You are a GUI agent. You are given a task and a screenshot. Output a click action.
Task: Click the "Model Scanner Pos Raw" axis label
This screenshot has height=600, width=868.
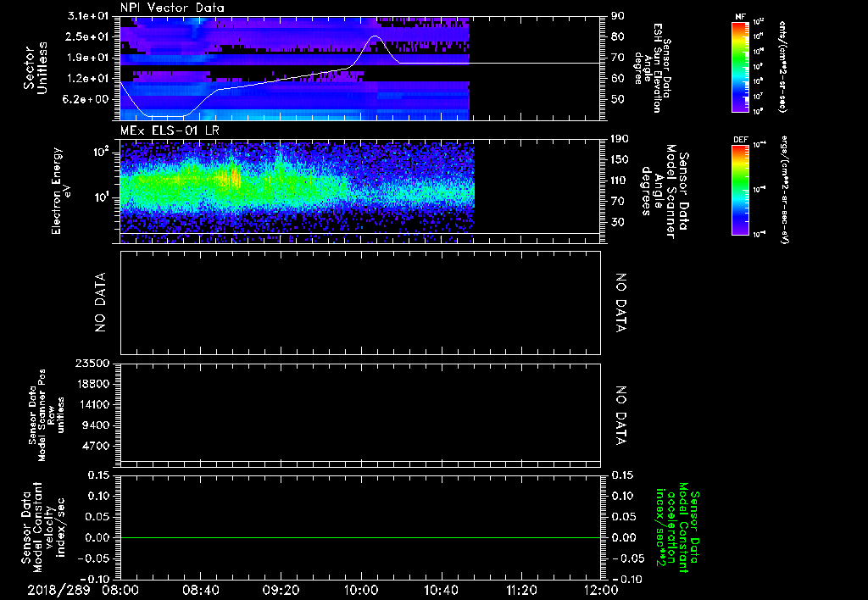point(47,415)
